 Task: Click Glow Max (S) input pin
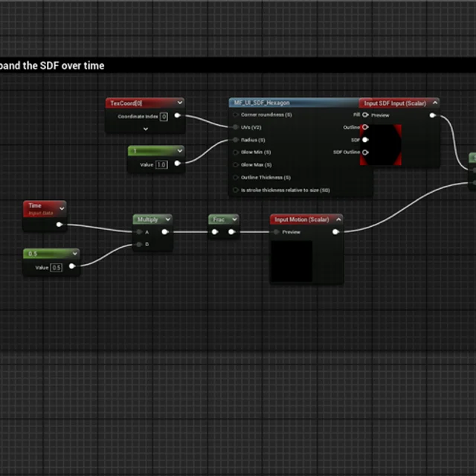(x=235, y=164)
